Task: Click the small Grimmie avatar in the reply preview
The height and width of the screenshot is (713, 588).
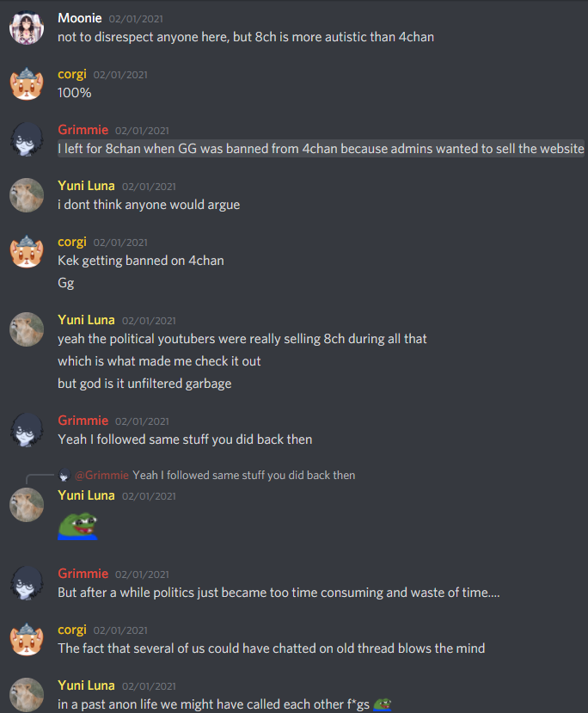Action: [64, 476]
